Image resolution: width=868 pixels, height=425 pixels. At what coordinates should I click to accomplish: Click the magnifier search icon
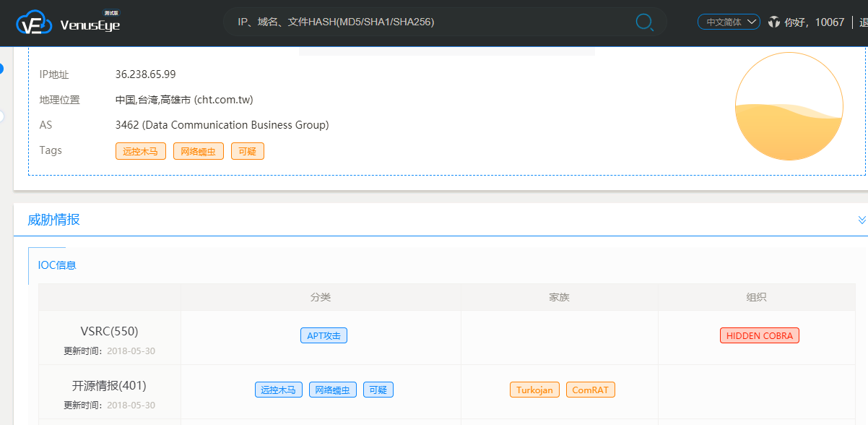click(x=644, y=22)
